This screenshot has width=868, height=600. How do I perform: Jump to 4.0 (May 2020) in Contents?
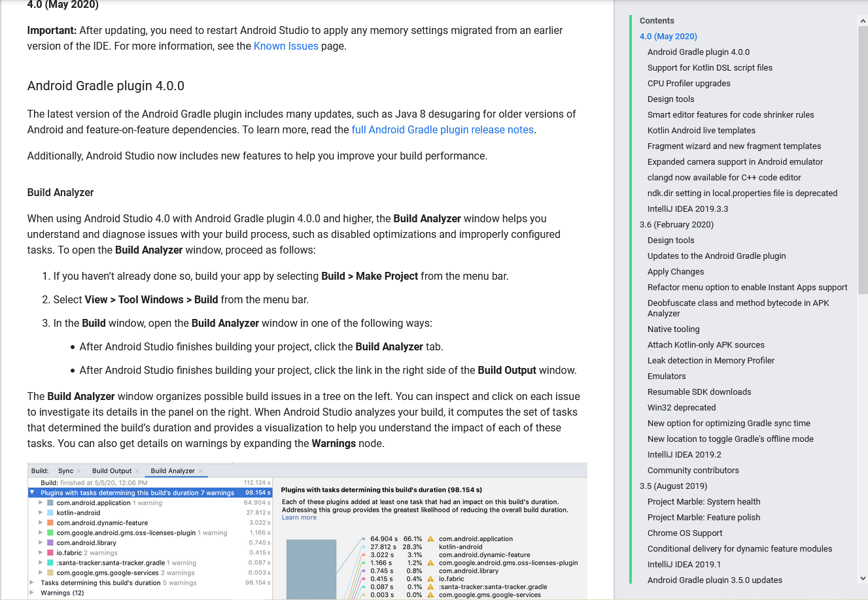[668, 37]
